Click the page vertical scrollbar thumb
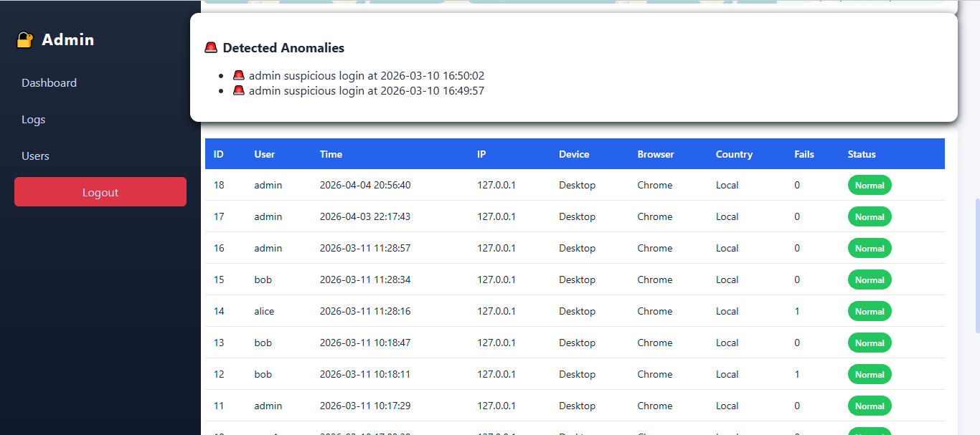This screenshot has height=435, width=980. [976, 266]
